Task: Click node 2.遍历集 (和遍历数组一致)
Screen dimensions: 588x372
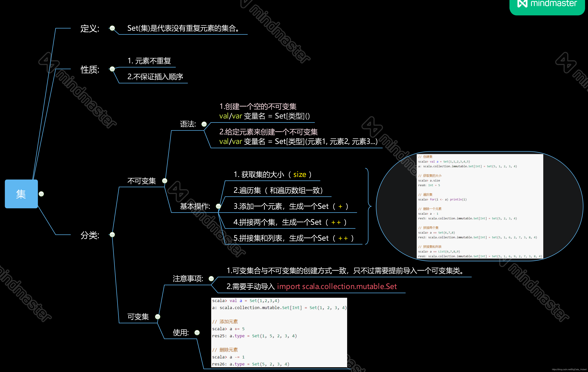Action: pyautogui.click(x=278, y=190)
